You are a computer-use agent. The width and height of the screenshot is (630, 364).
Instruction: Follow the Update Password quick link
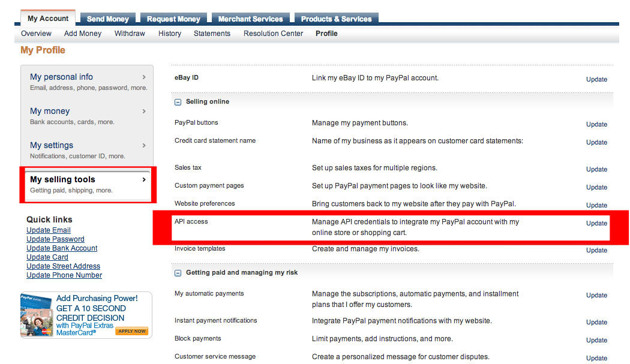pos(55,239)
